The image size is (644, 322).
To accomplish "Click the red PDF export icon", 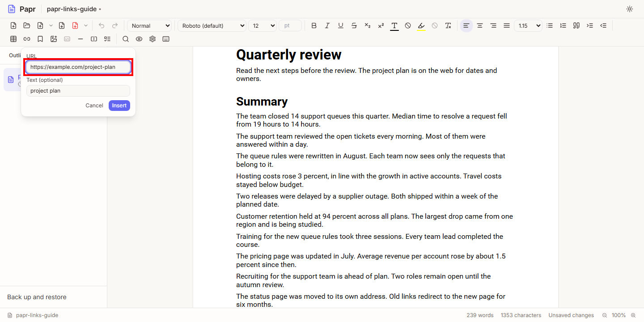I will point(75,25).
